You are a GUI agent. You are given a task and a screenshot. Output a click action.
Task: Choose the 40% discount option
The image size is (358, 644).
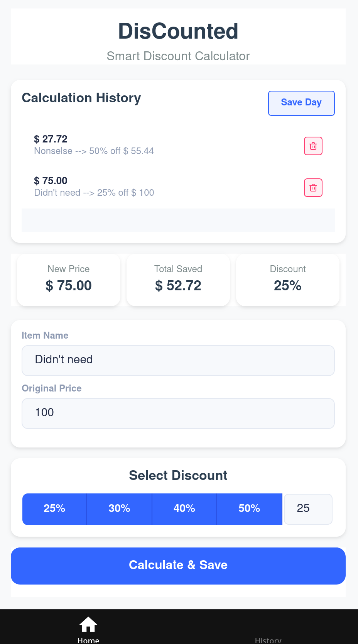coord(184,509)
